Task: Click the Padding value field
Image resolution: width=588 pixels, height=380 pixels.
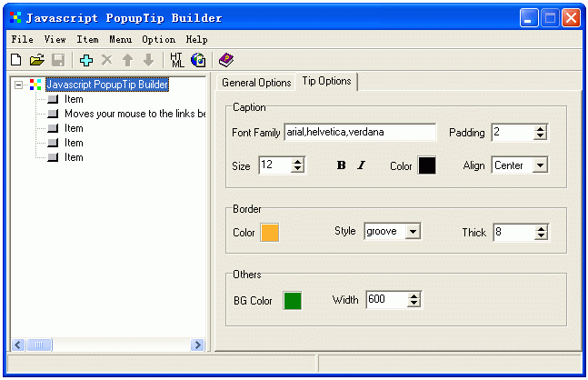Action: pyautogui.click(x=513, y=133)
